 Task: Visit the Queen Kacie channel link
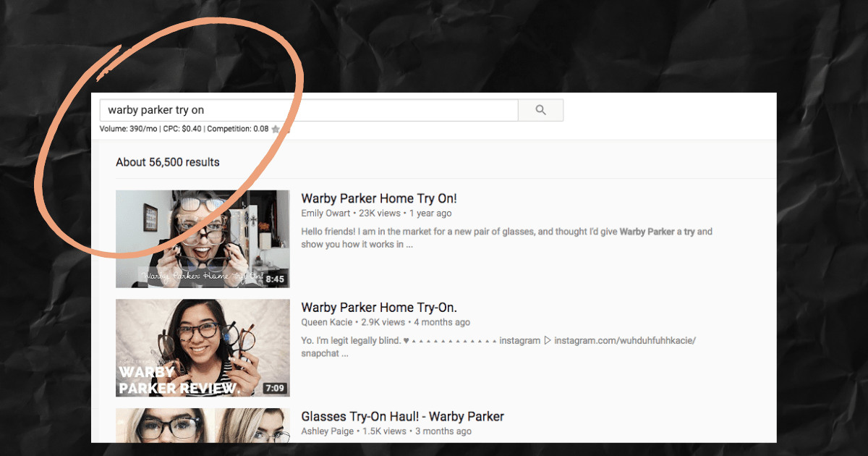(x=327, y=322)
